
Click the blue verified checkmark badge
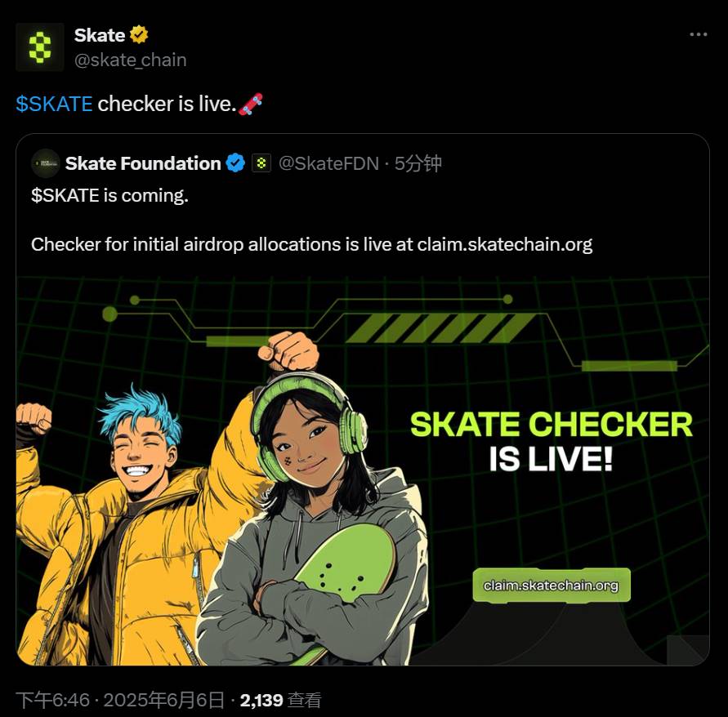tap(235, 163)
